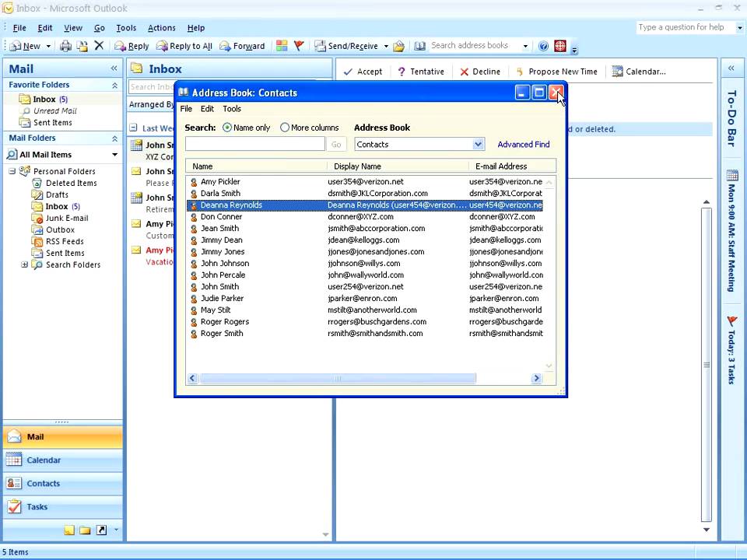Open the Search address books dropdown arrow
This screenshot has height=560, width=747.
point(525,46)
